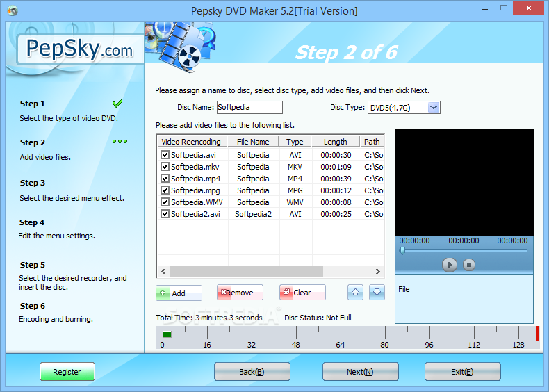This screenshot has width=549, height=392.
Task: Click the green dots next to Step 2
Action: point(120,142)
